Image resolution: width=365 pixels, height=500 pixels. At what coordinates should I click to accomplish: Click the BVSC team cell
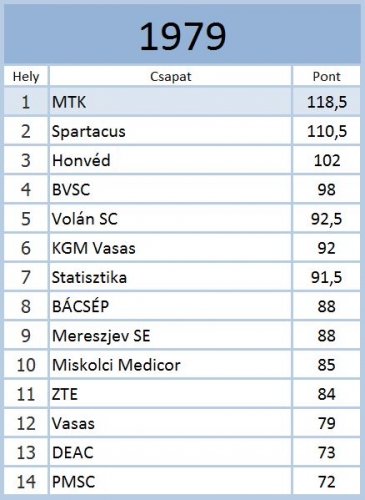tap(170, 189)
